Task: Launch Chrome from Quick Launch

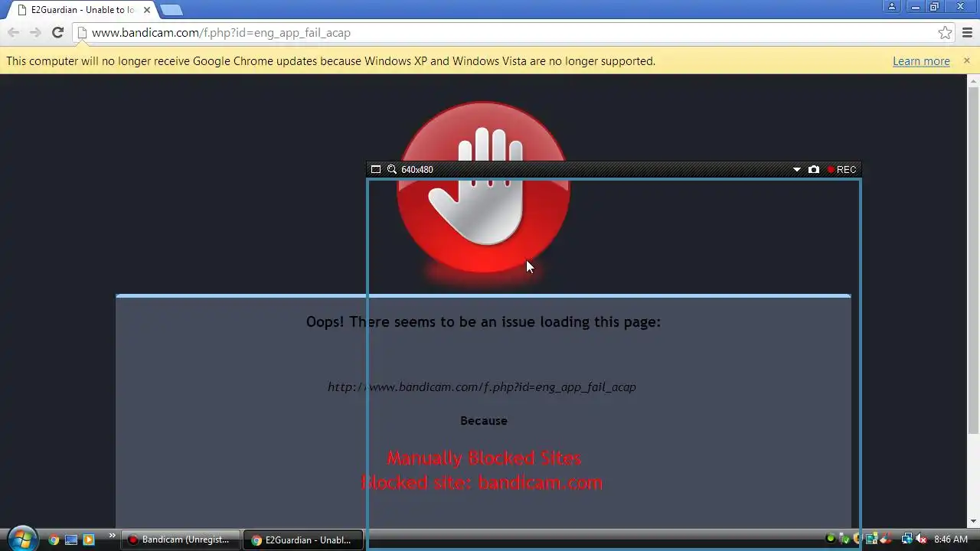Action: (54, 540)
